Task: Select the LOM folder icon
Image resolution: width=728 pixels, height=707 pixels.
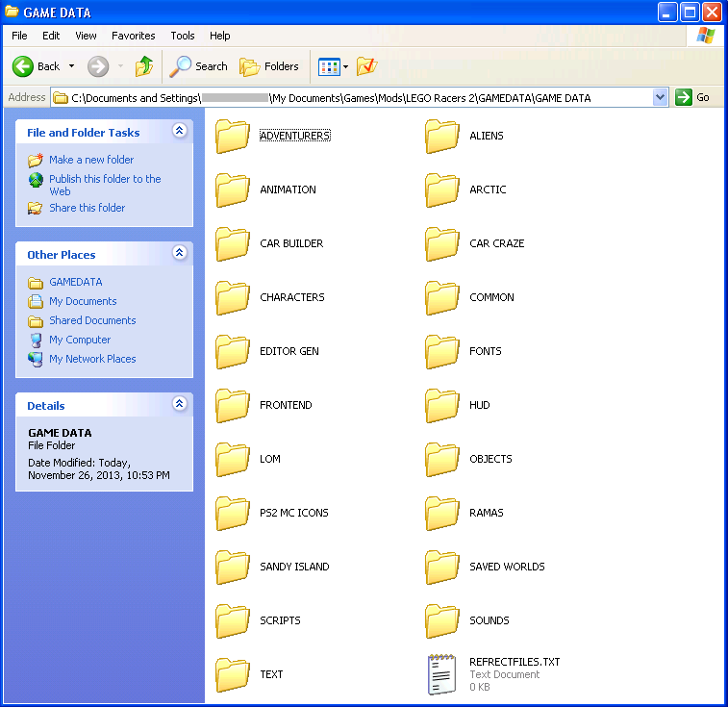Action: 233,459
